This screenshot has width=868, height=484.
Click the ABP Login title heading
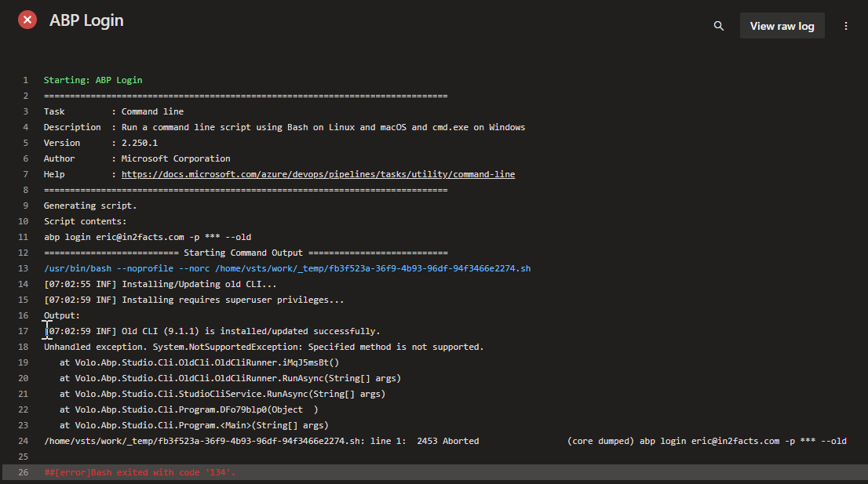point(86,20)
